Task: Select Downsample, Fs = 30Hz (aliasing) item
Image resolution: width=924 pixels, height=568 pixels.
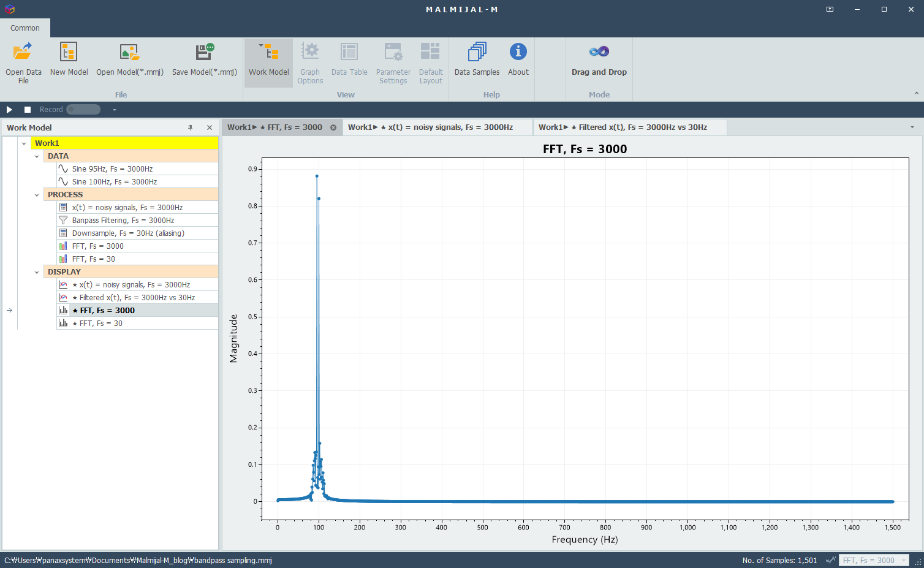Action: click(x=137, y=233)
